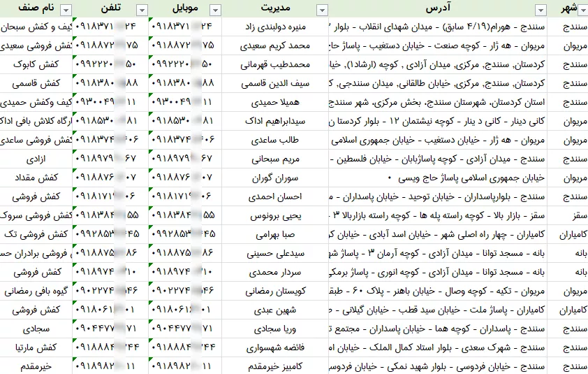Select address starting سنندج - خیابان فردوسی
Image resolution: width=588 pixels, height=374 pixels.
(438, 366)
